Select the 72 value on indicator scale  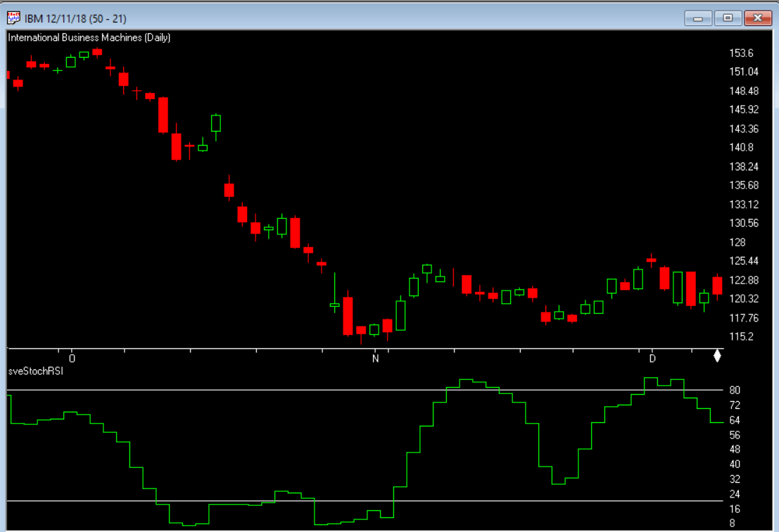click(x=735, y=405)
